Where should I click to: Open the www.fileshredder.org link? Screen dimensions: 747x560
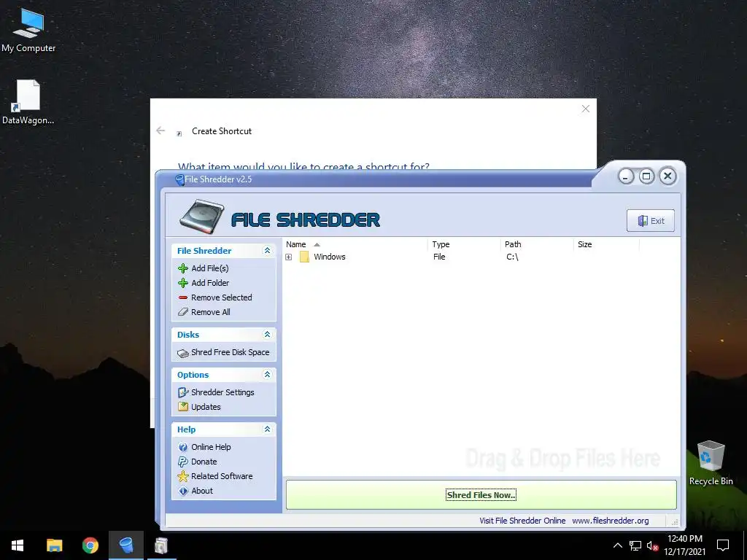click(611, 521)
